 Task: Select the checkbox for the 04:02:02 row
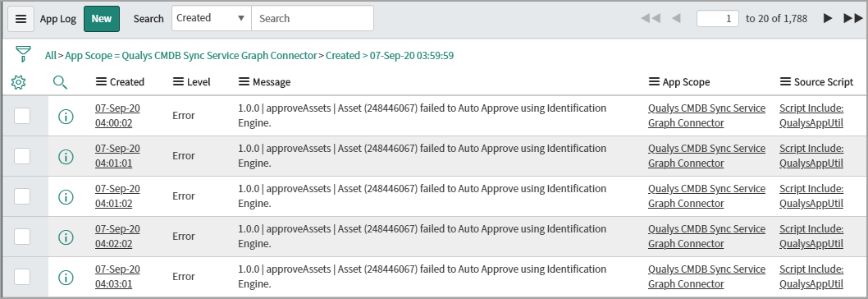tap(22, 237)
